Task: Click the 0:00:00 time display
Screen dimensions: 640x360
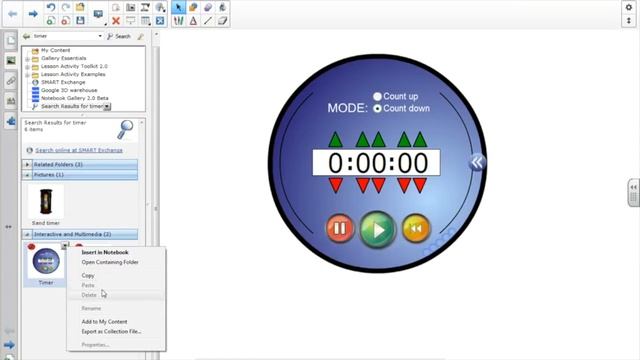Action: click(x=376, y=163)
